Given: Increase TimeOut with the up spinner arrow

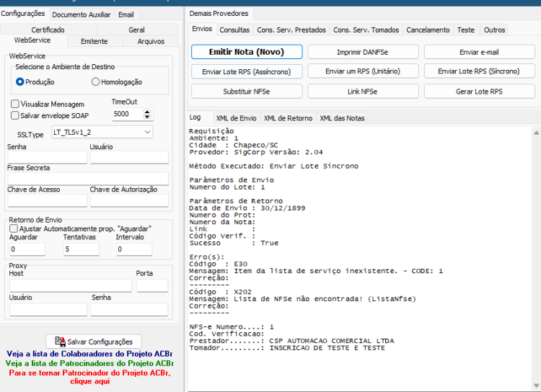Looking at the screenshot, I should pyautogui.click(x=147, y=112).
